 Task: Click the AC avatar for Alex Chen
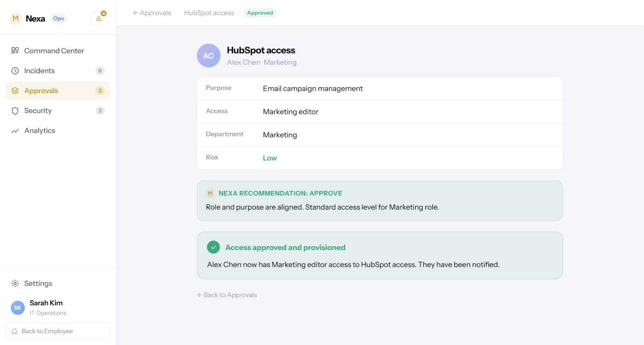208,56
